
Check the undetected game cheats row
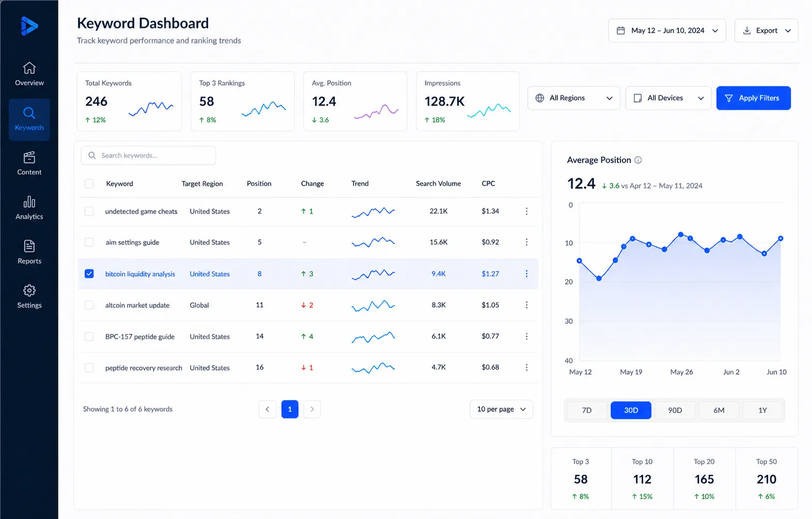pos(89,211)
